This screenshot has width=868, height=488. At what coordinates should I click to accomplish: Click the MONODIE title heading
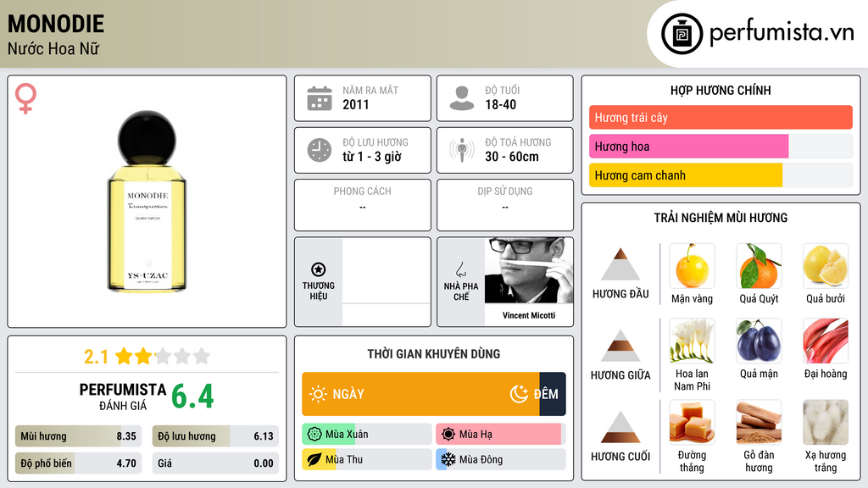tap(55, 25)
